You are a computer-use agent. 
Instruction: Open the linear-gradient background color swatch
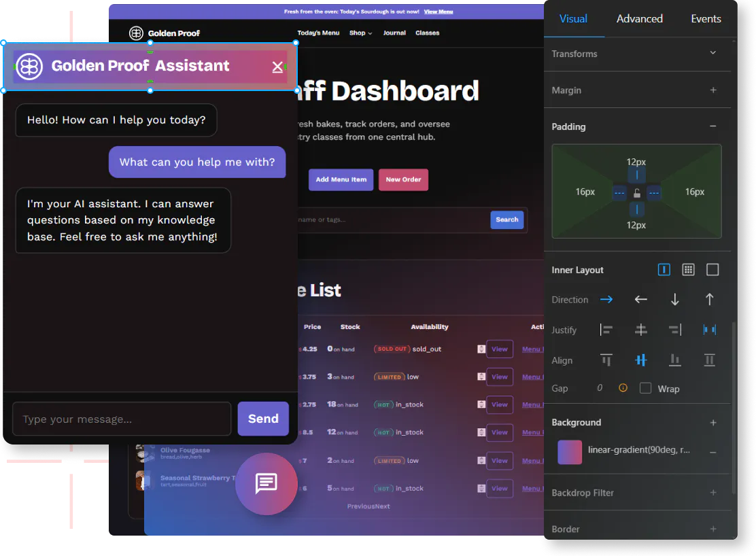coord(570,452)
